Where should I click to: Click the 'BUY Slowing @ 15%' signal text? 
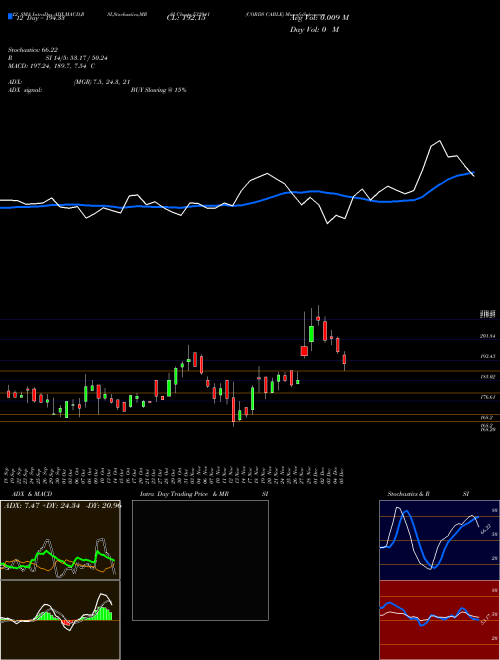159,90
